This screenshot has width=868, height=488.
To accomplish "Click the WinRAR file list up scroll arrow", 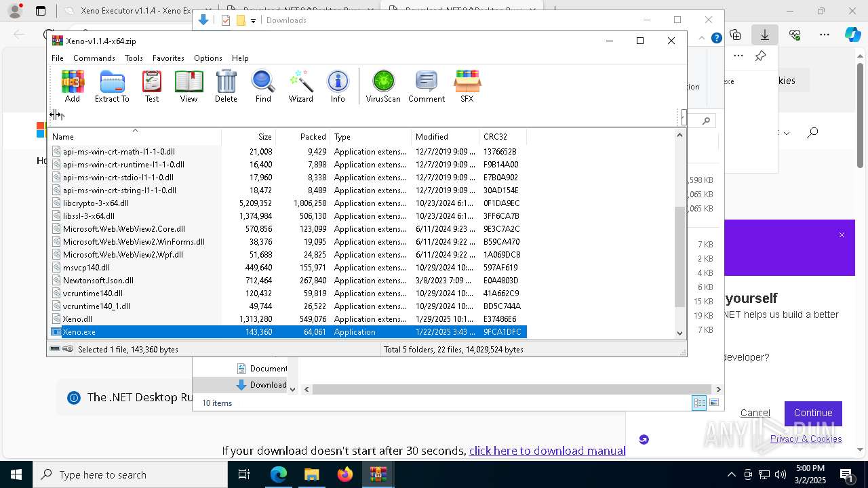I will tap(679, 135).
